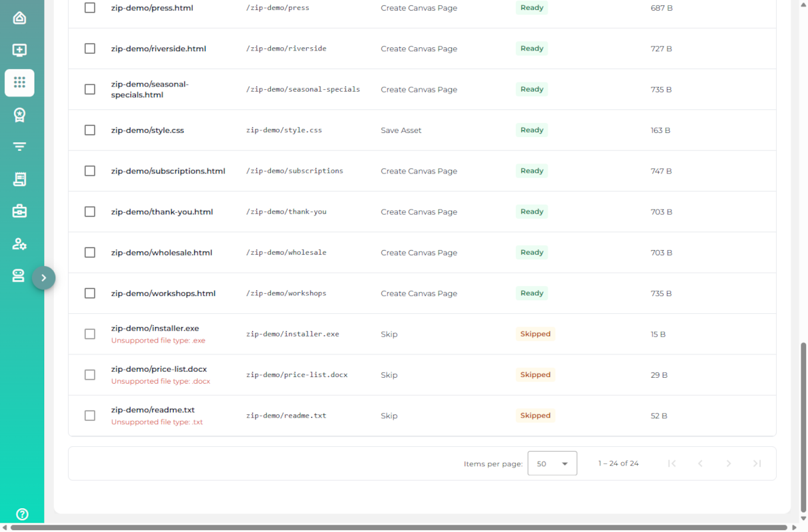The image size is (808, 532).
Task: Click the Ready badge on the style.css row
Action: click(532, 130)
